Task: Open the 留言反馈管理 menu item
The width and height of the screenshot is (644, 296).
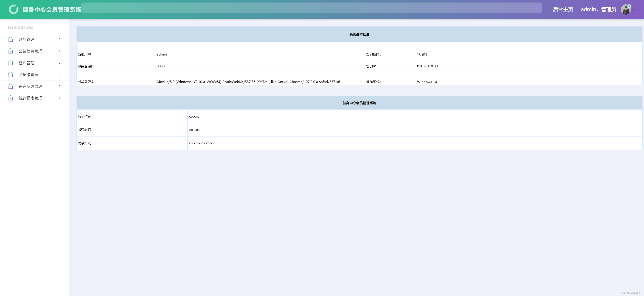Action: click(31, 86)
